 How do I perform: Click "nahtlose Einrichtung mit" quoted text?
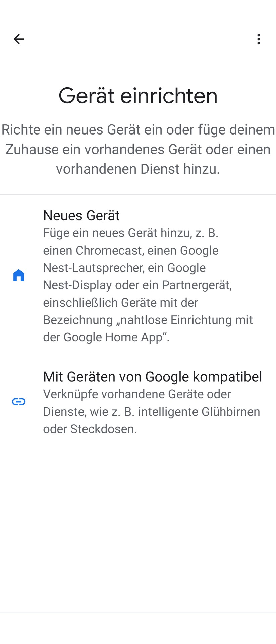pyautogui.click(x=186, y=320)
